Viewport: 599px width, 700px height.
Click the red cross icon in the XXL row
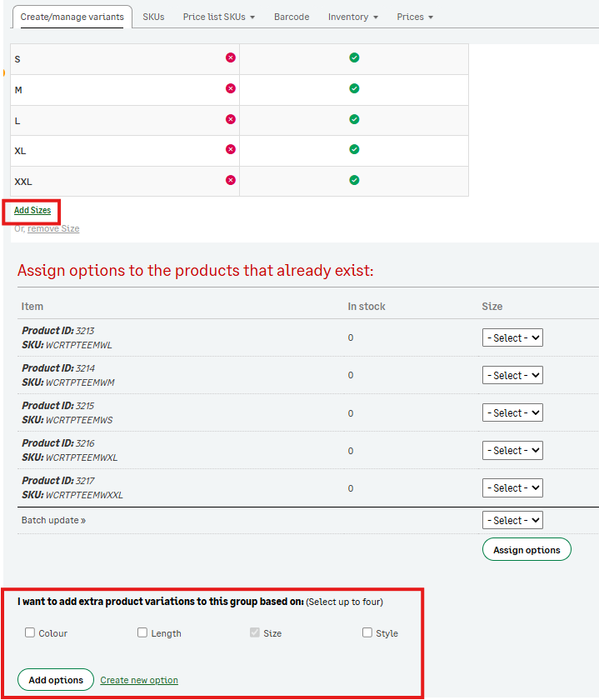pos(230,180)
